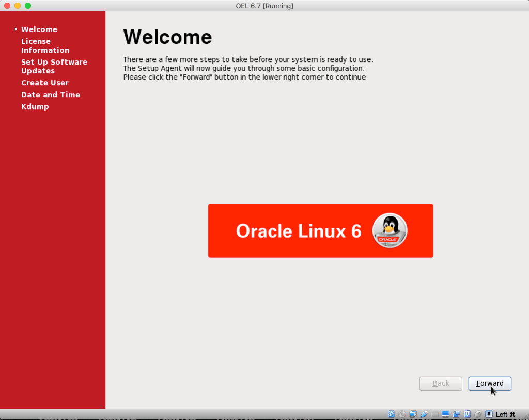Click the keyboard capture arrow icon

click(489, 414)
